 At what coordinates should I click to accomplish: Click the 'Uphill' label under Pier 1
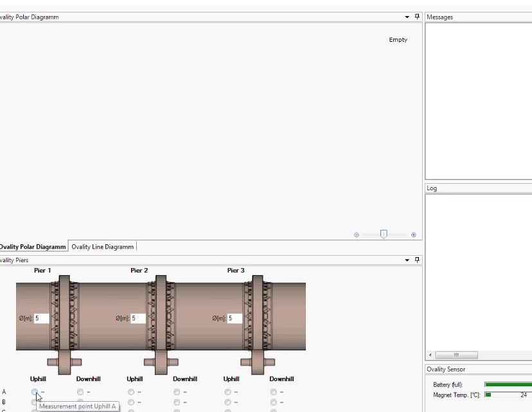tap(38, 379)
